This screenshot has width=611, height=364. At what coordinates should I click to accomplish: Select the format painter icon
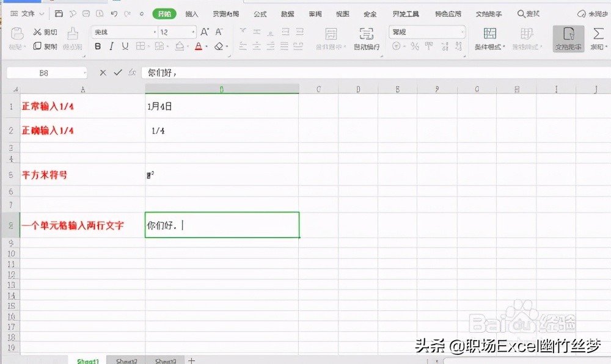[x=71, y=40]
